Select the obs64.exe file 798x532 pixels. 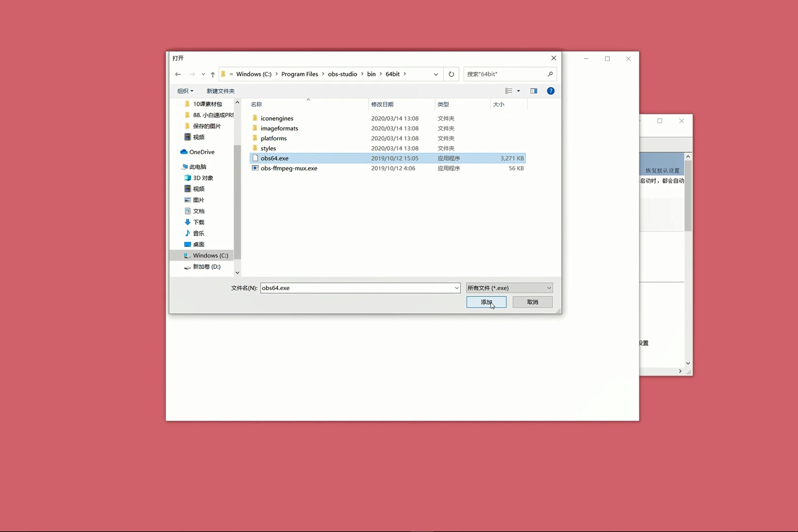pyautogui.click(x=388, y=158)
